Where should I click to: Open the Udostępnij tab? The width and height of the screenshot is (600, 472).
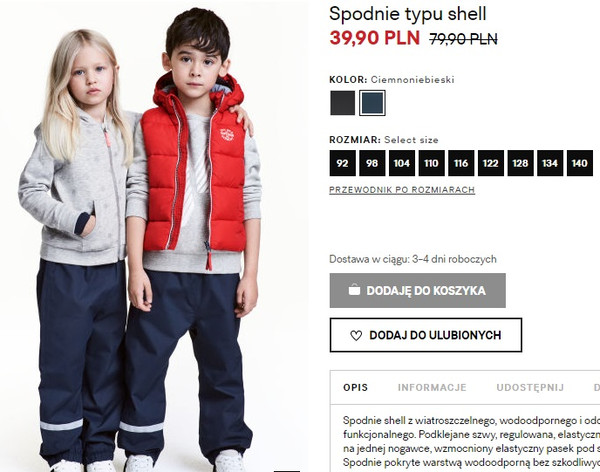530,387
